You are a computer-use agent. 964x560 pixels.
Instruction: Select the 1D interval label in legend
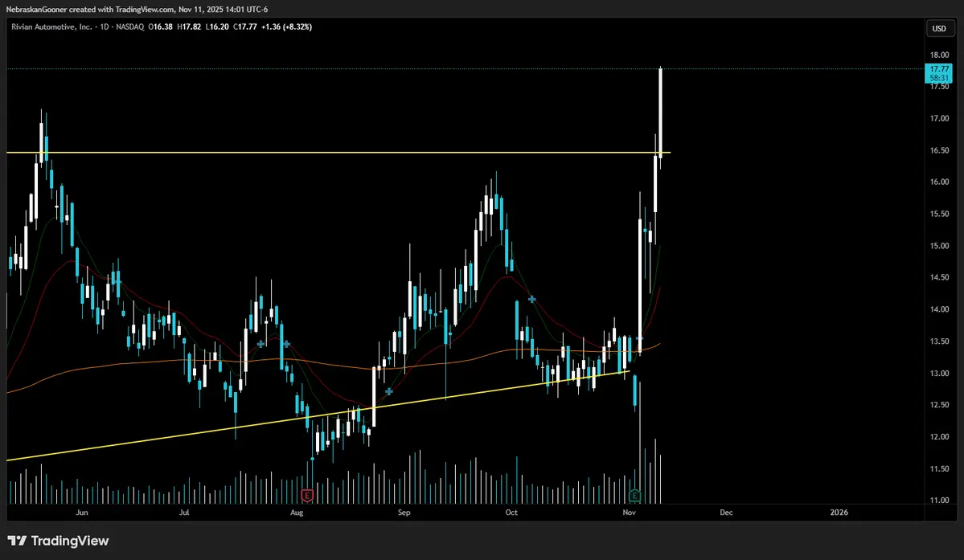click(x=105, y=27)
